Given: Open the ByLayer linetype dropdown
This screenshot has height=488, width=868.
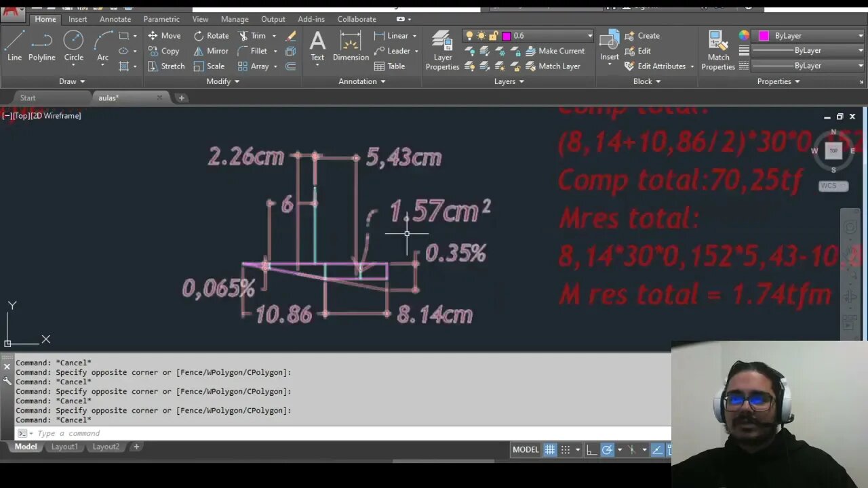Looking at the screenshot, I should tap(861, 66).
